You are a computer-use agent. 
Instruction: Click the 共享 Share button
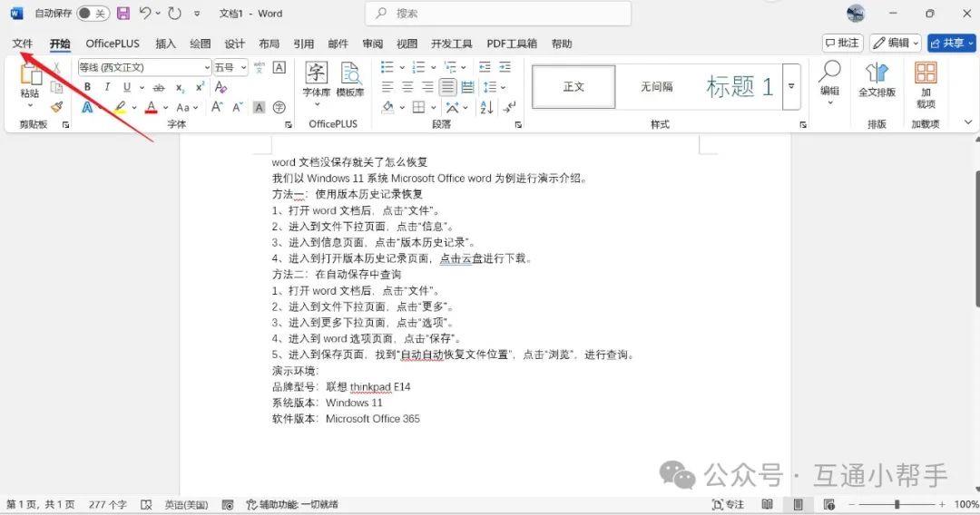click(951, 44)
